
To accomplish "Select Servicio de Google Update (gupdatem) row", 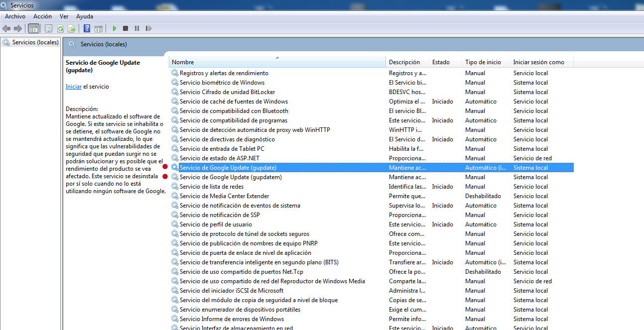I will (372, 177).
